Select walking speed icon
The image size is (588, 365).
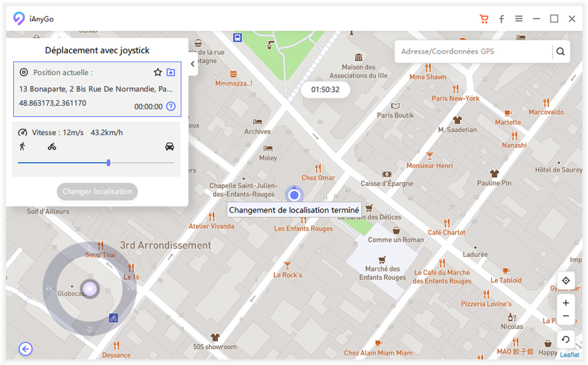tap(23, 146)
